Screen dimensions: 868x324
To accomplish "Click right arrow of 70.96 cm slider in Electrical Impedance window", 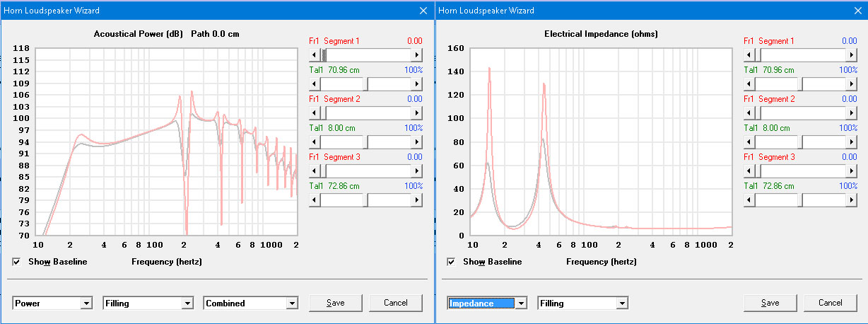I will [x=852, y=83].
